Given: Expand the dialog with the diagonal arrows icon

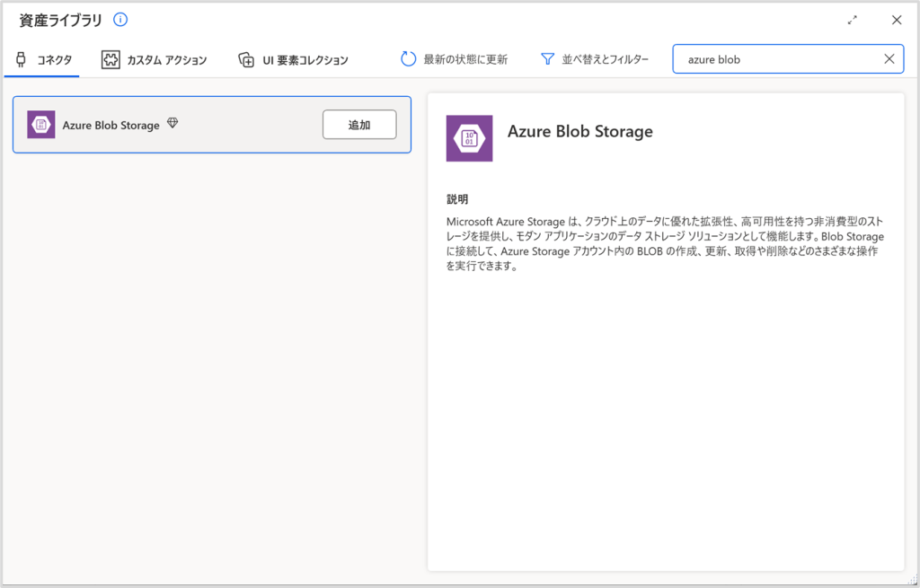Looking at the screenshot, I should coord(853,20).
